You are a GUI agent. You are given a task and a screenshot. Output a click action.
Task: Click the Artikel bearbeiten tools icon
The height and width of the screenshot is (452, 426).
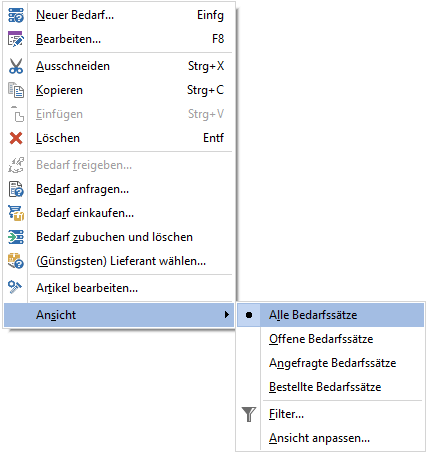pyautogui.click(x=15, y=287)
